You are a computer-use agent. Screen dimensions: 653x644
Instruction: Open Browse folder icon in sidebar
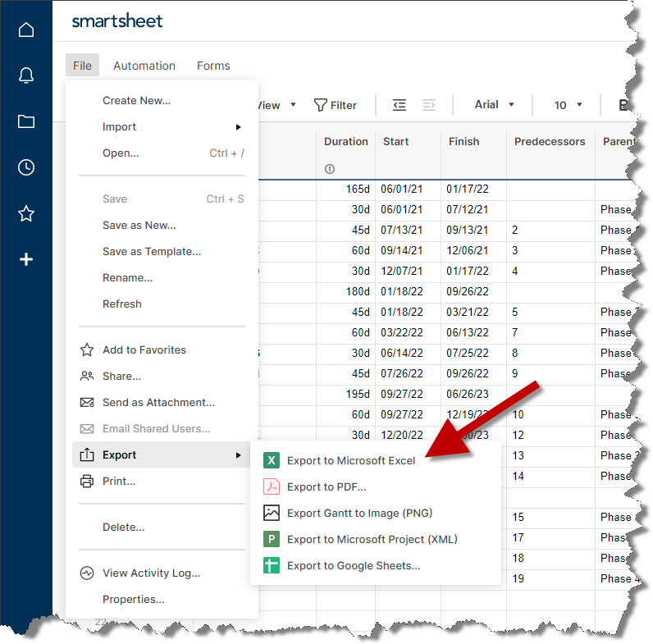coord(26,121)
